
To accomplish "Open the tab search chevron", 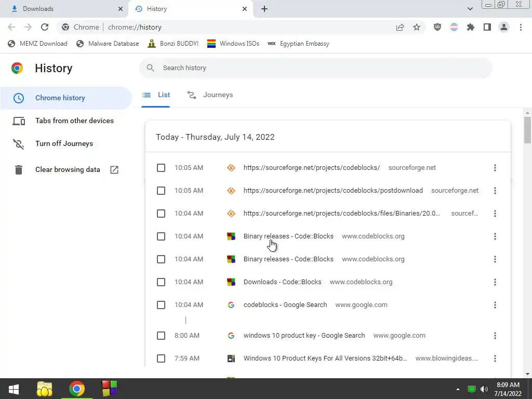I will 470,9.
